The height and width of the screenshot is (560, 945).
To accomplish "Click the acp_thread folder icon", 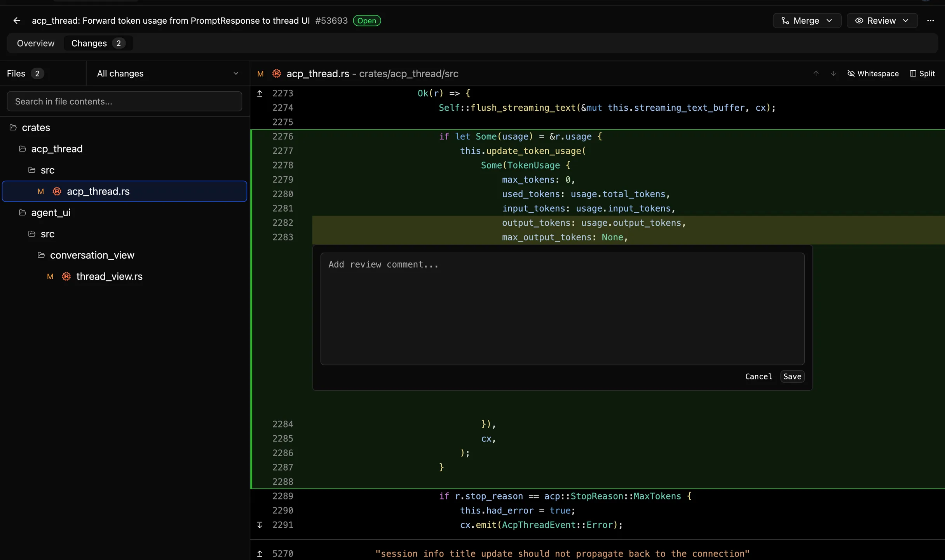I will [x=23, y=149].
